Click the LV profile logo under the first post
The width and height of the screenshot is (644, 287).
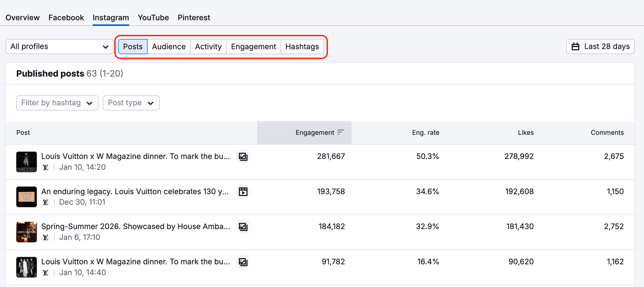(45, 167)
